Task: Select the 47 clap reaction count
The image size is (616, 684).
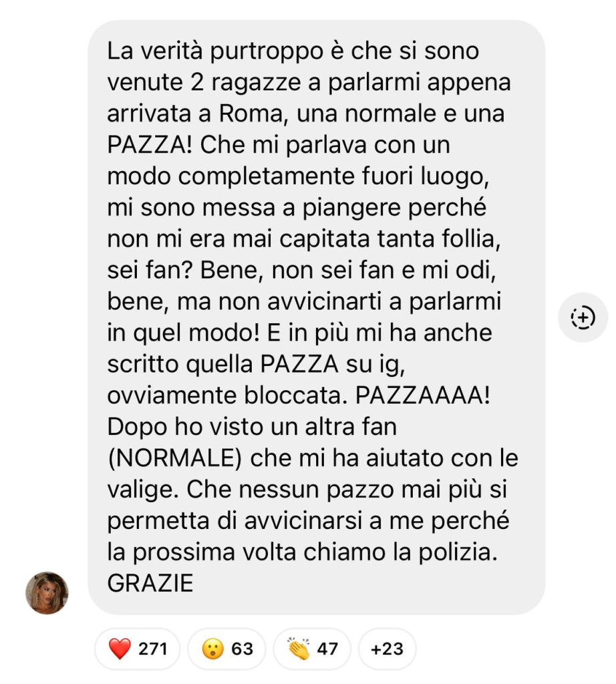Action: pos(327,649)
